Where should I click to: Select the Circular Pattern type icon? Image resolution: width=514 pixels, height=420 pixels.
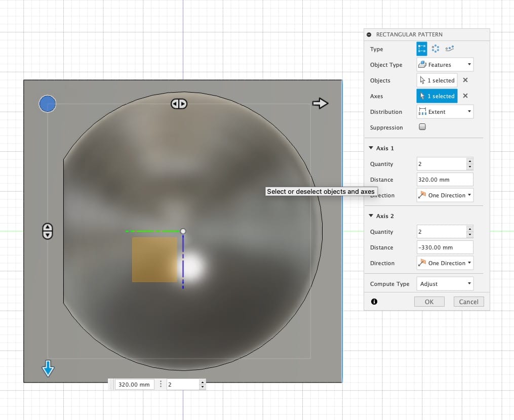pyautogui.click(x=436, y=49)
